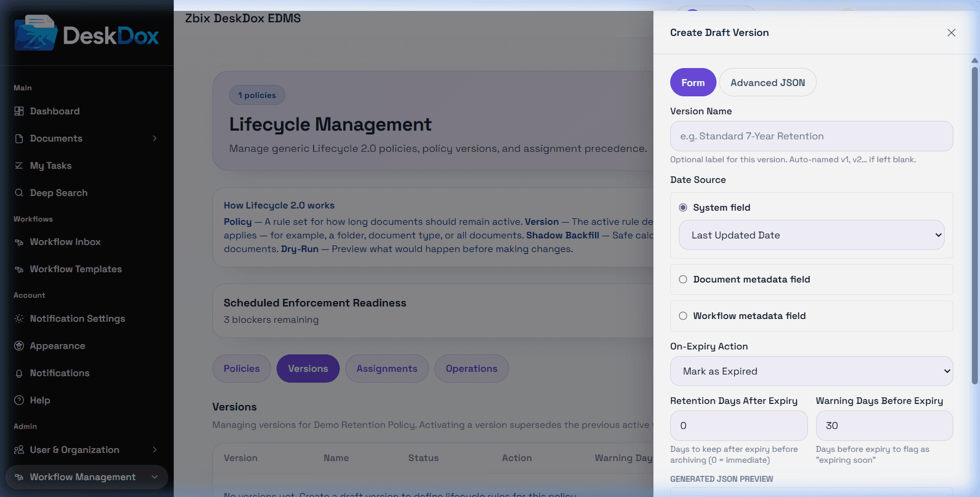This screenshot has width=980, height=497.
Task: Switch to the Advanced JSON tab
Action: [x=768, y=82]
